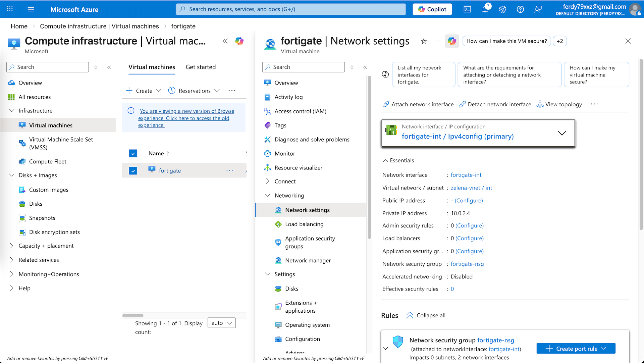This screenshot has height=363, width=644.
Task: Open notifications bell icon
Action: (x=485, y=9)
